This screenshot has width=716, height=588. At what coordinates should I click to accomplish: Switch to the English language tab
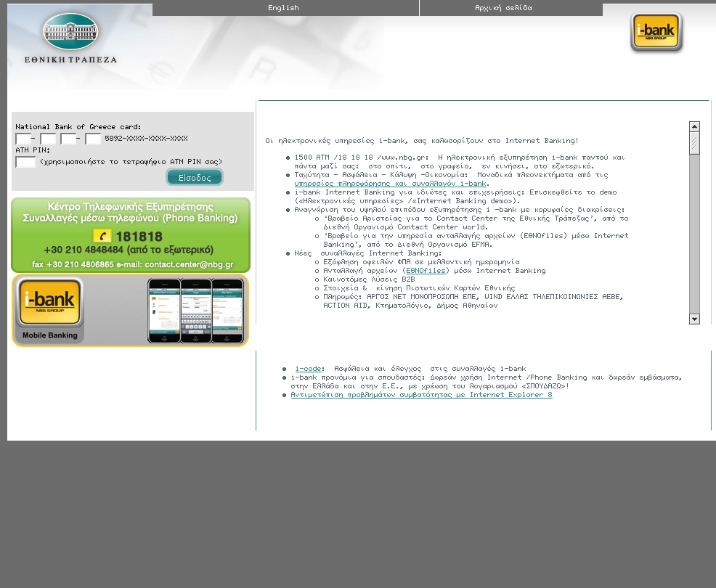[283, 8]
